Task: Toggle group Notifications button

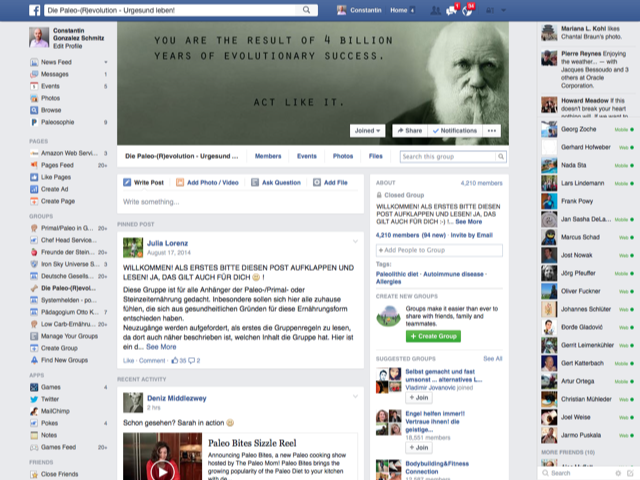Action: coord(455,131)
